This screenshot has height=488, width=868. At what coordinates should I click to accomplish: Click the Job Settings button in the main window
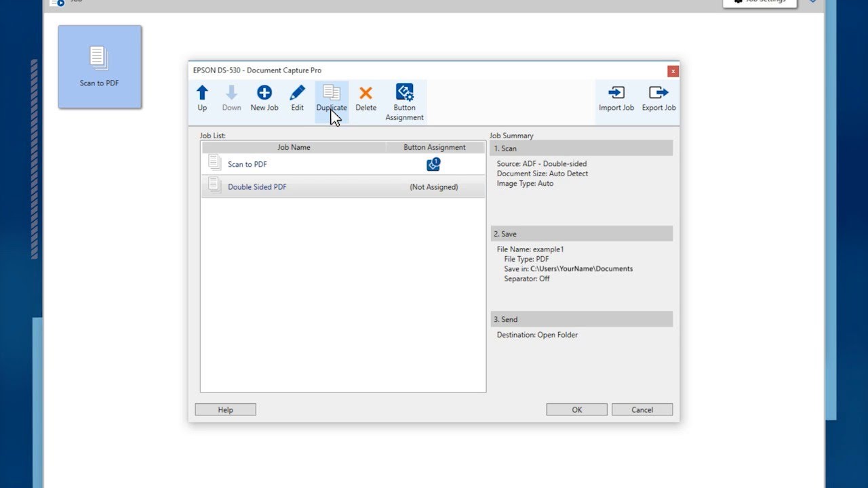759,2
